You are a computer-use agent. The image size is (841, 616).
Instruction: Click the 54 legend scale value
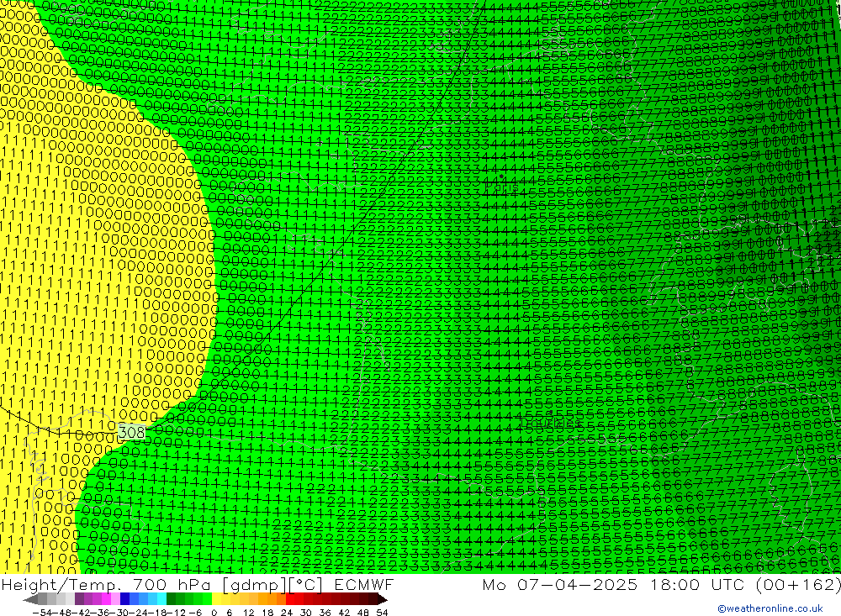382,612
